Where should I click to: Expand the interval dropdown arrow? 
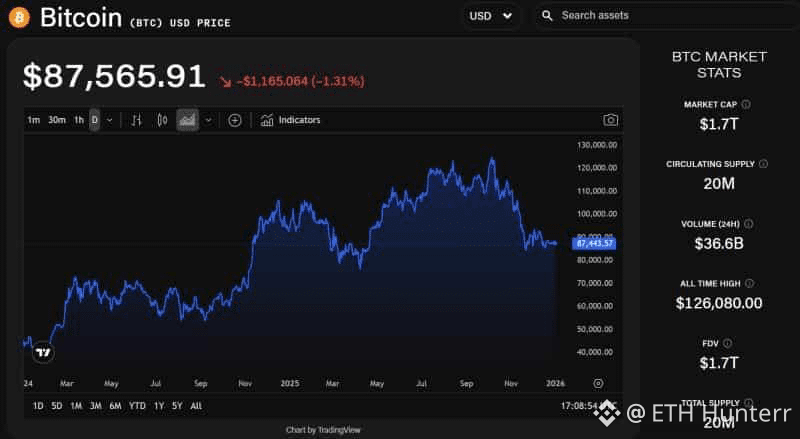(x=109, y=120)
